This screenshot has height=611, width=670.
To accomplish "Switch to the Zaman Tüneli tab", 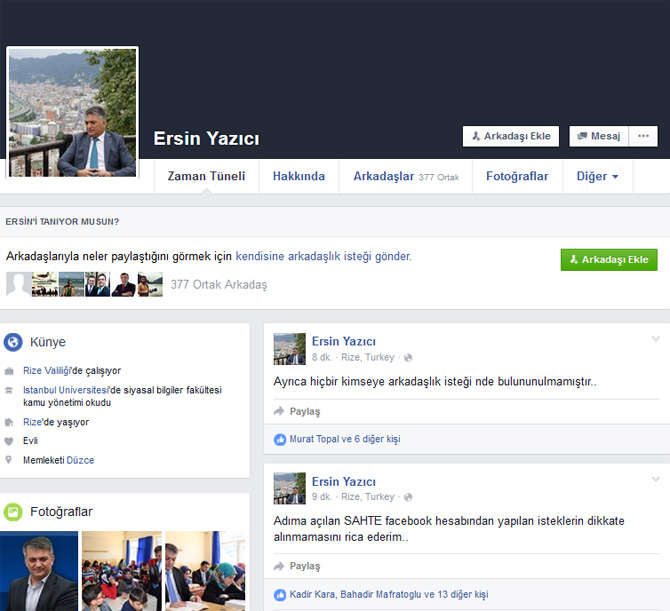I will pyautogui.click(x=206, y=176).
